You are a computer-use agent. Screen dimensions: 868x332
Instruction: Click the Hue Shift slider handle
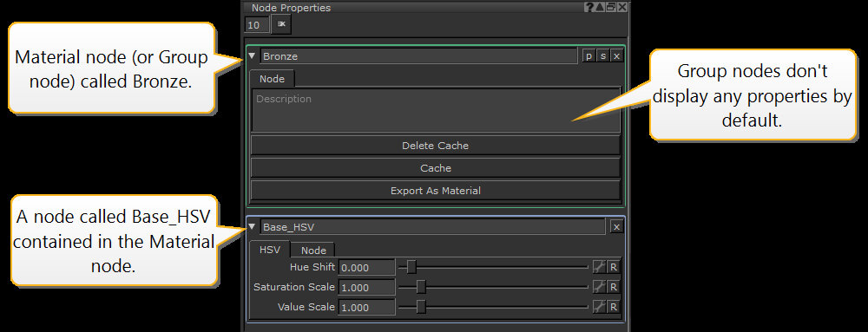click(411, 267)
